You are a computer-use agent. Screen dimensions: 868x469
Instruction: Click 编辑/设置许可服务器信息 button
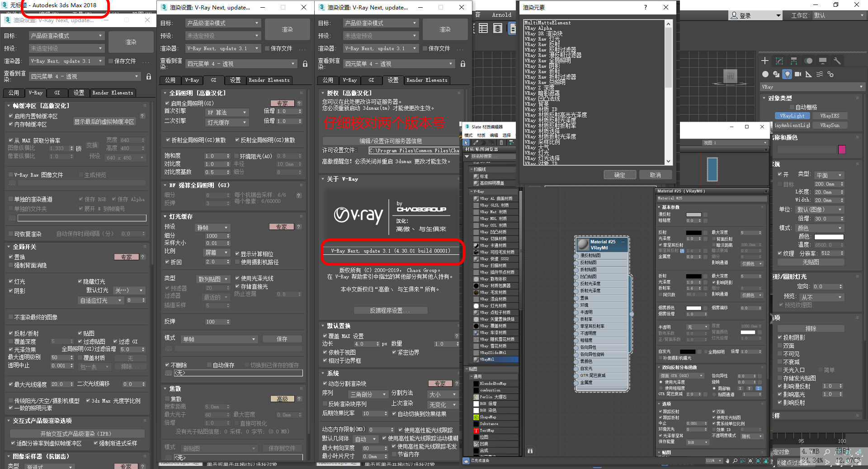click(x=390, y=141)
